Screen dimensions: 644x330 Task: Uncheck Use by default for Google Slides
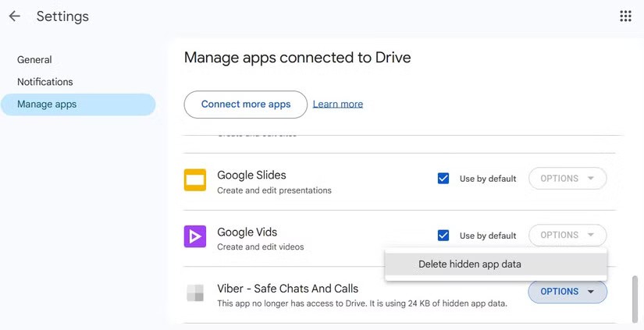coord(443,179)
